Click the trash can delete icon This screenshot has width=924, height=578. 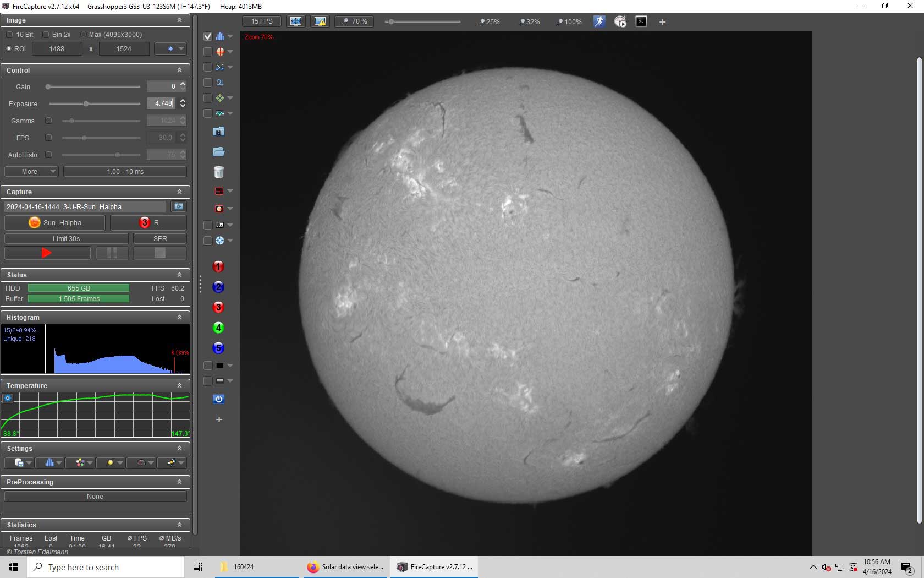[x=219, y=172]
